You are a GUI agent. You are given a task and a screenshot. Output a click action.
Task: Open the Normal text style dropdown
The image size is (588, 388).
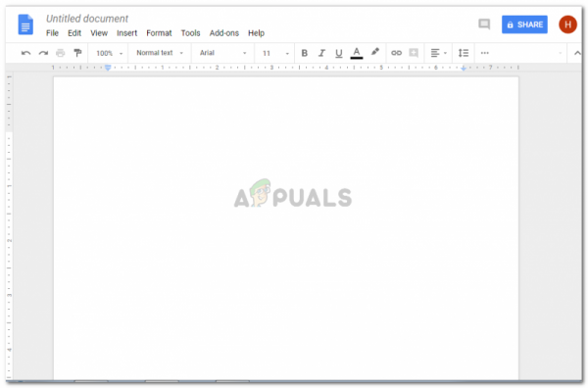pos(160,53)
